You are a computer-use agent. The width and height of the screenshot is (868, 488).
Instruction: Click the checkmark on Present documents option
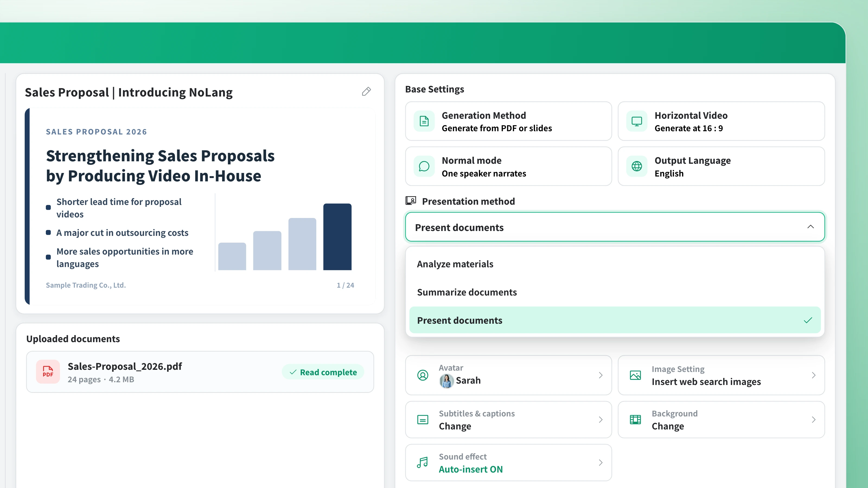808,320
